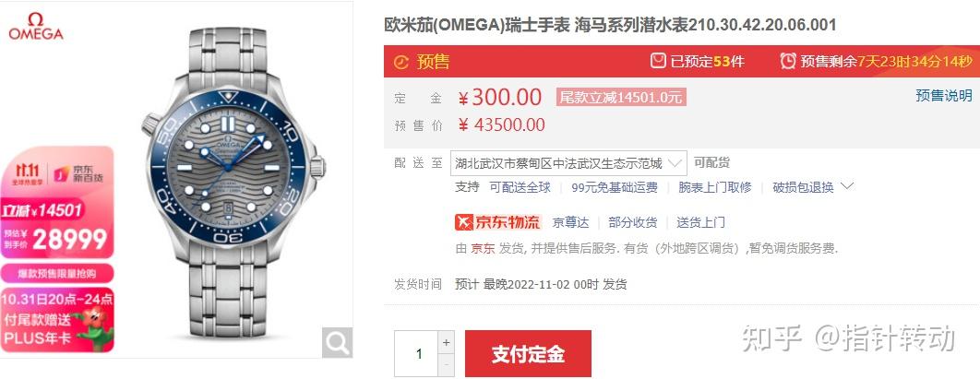Click the presale clock icon beside 预售
This screenshot has height=379, width=980.
tap(401, 62)
